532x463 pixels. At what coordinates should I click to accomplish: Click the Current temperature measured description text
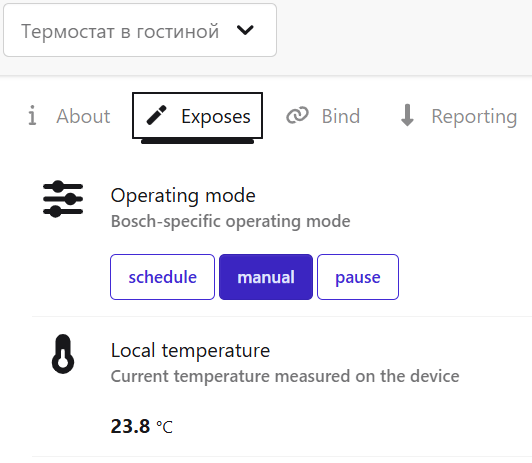(285, 376)
